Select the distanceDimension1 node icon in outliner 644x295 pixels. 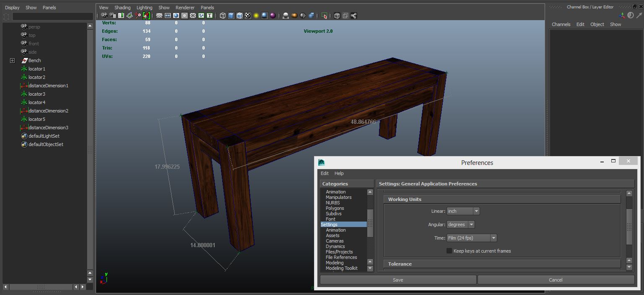point(24,86)
